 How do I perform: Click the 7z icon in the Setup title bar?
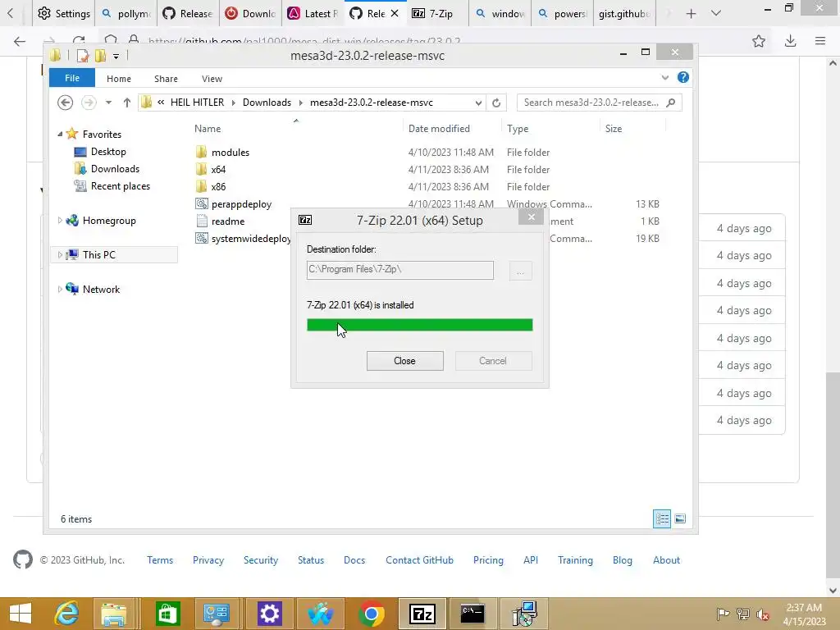coord(305,220)
